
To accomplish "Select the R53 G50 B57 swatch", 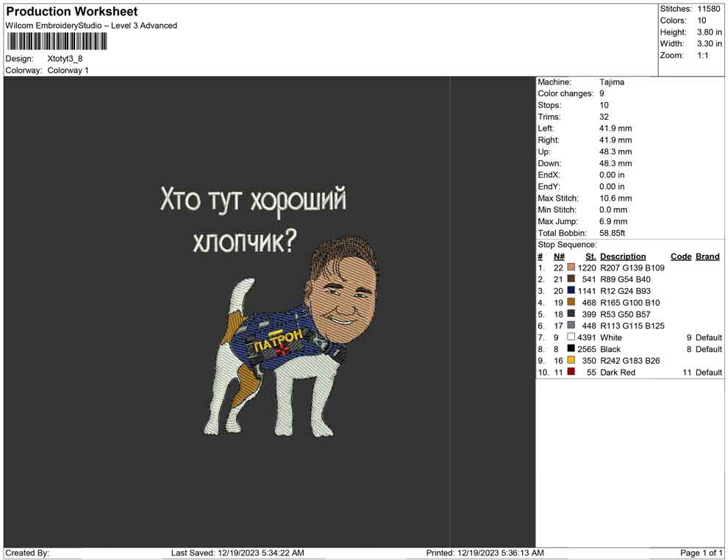I will [571, 314].
